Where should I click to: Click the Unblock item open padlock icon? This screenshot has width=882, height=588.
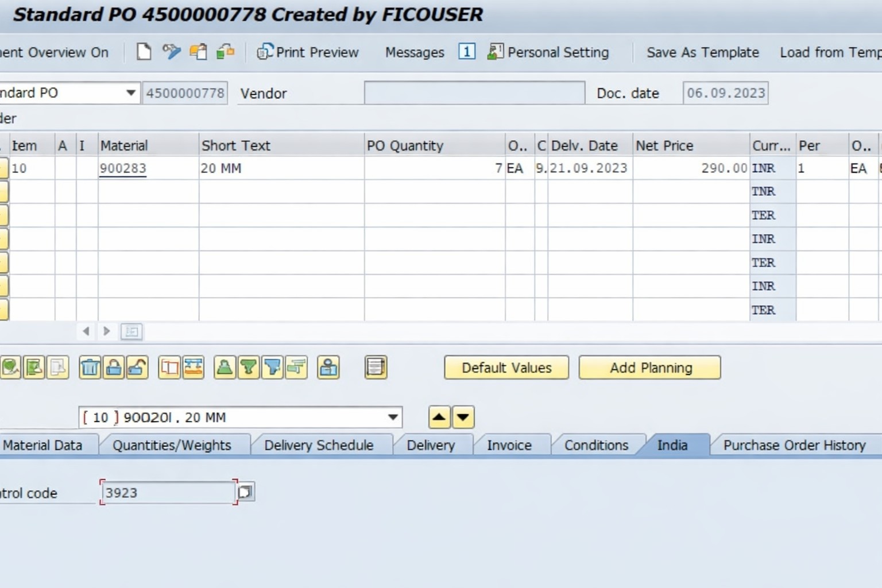click(137, 367)
